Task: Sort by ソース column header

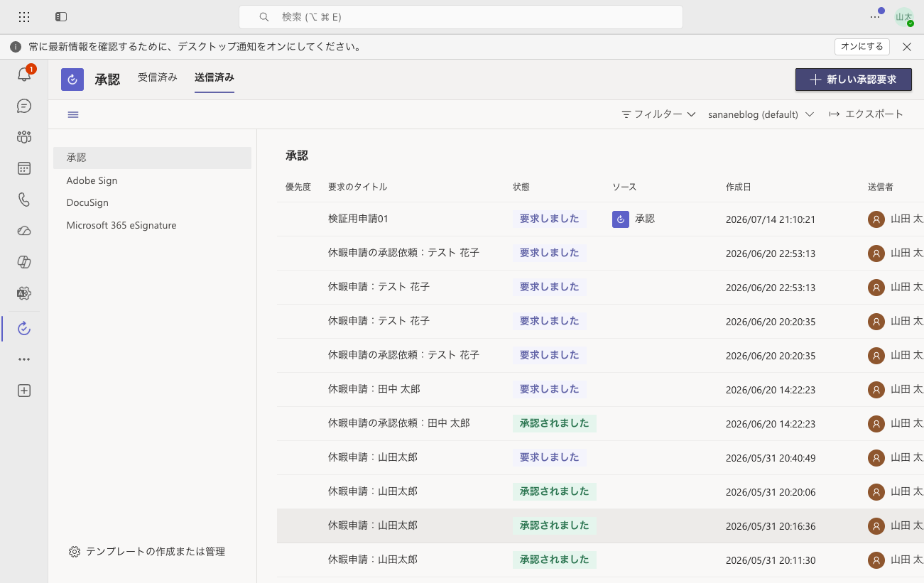Action: click(624, 187)
